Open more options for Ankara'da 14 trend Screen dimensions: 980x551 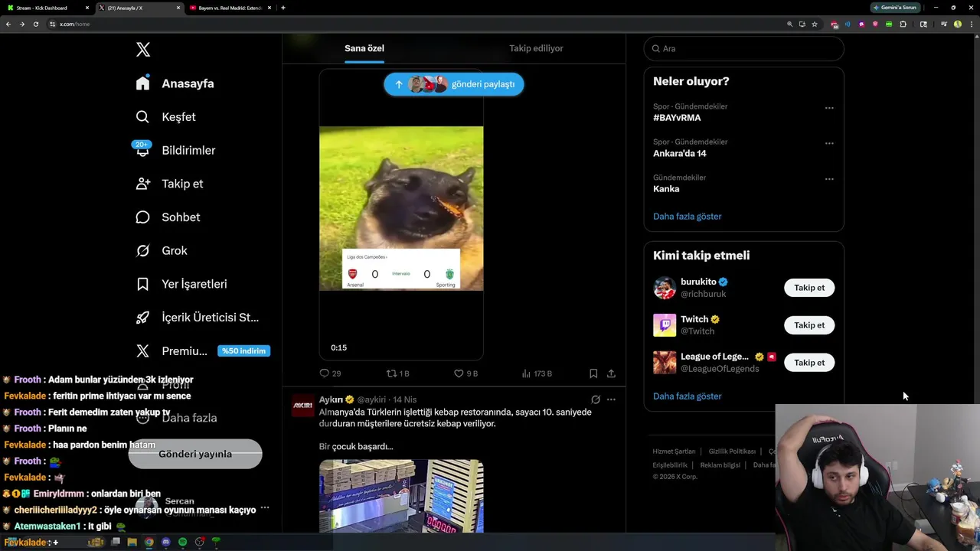pyautogui.click(x=829, y=143)
